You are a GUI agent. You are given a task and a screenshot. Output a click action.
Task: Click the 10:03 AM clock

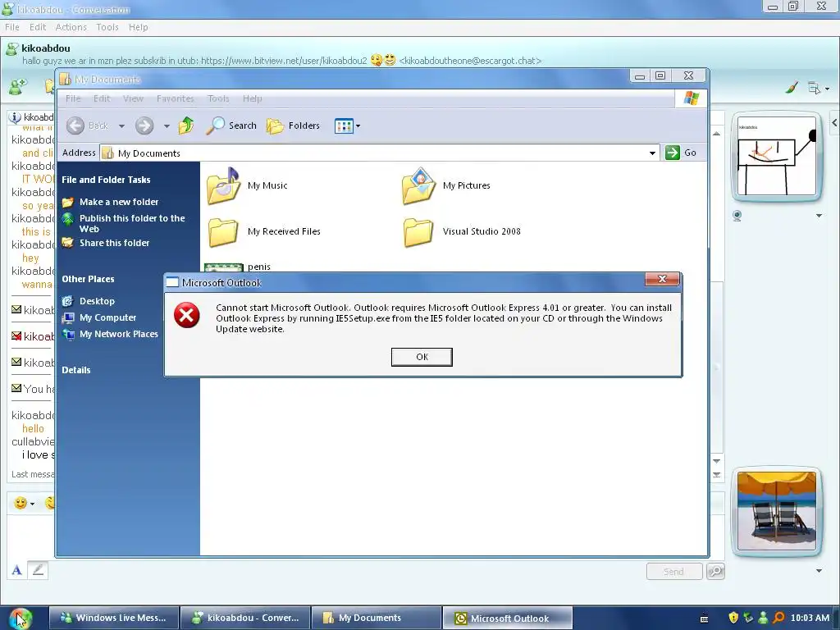pyautogui.click(x=810, y=618)
